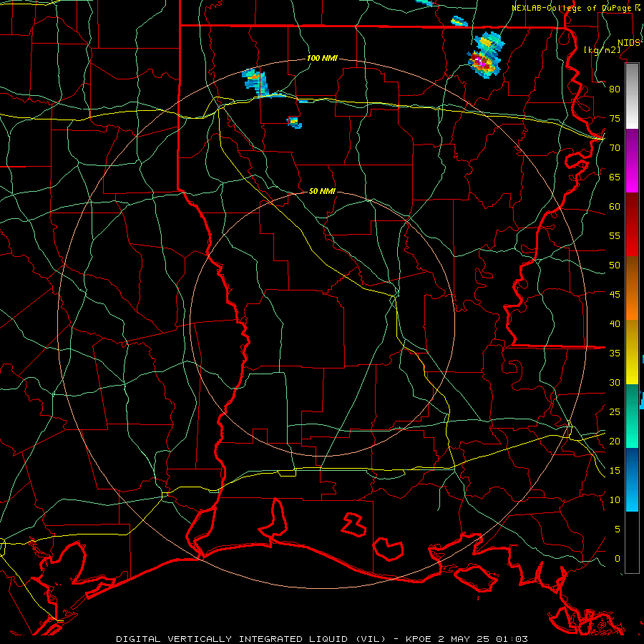Select the 80 value on the VIL scale
This screenshot has height=644, width=644.
[x=615, y=89]
